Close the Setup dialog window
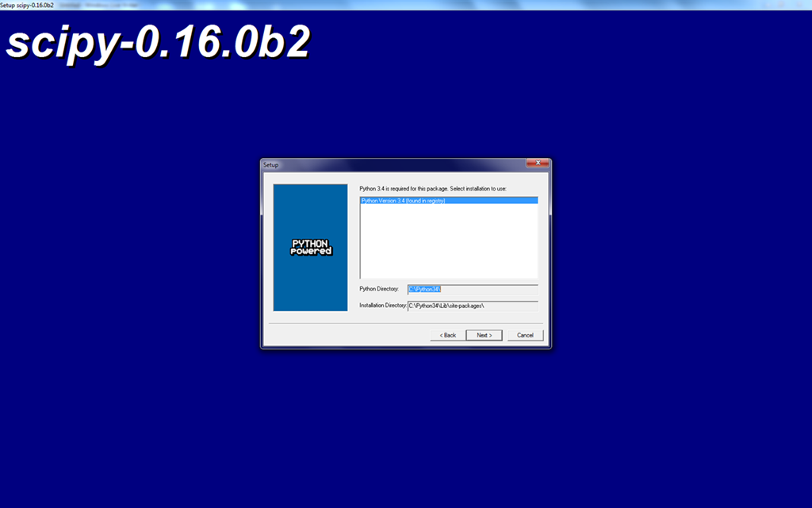 pyautogui.click(x=537, y=164)
